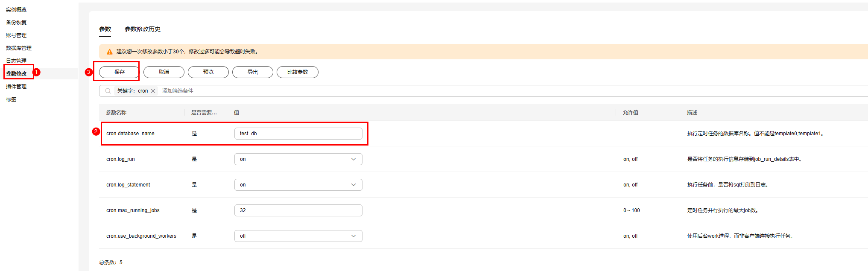Screen dimensions: 868x271
Task: Open 参数修改 in the sidebar
Action: pos(16,74)
